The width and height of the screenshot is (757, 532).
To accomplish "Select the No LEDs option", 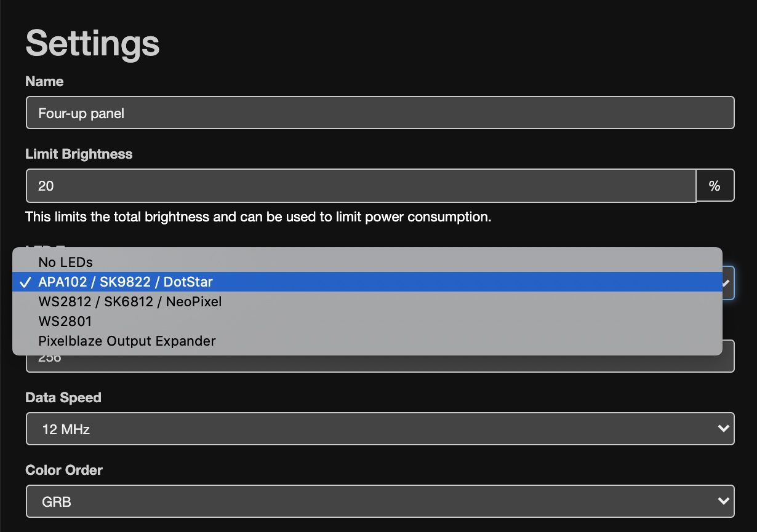I will pos(65,262).
